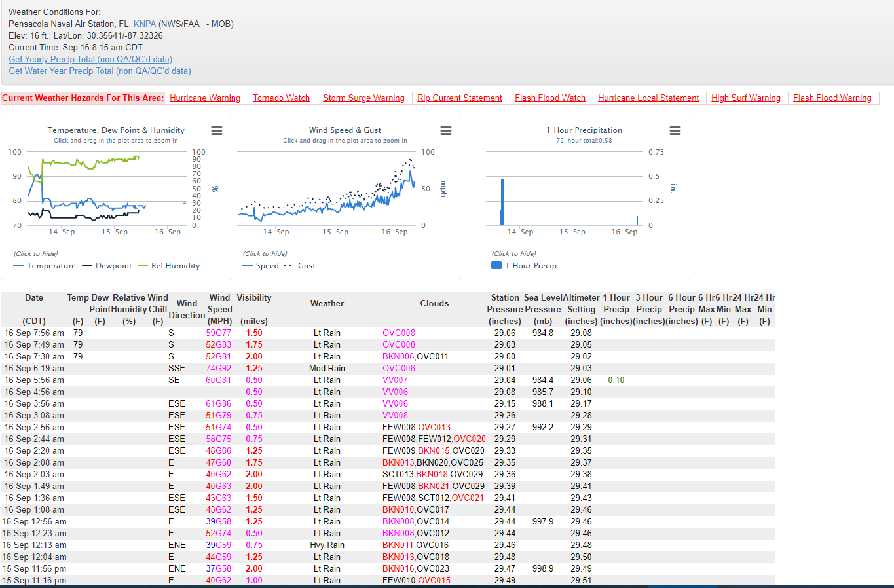Screen dimensions: 894x588
Task: Click the 16 Sep 12:13 am row date
Action: point(34,545)
